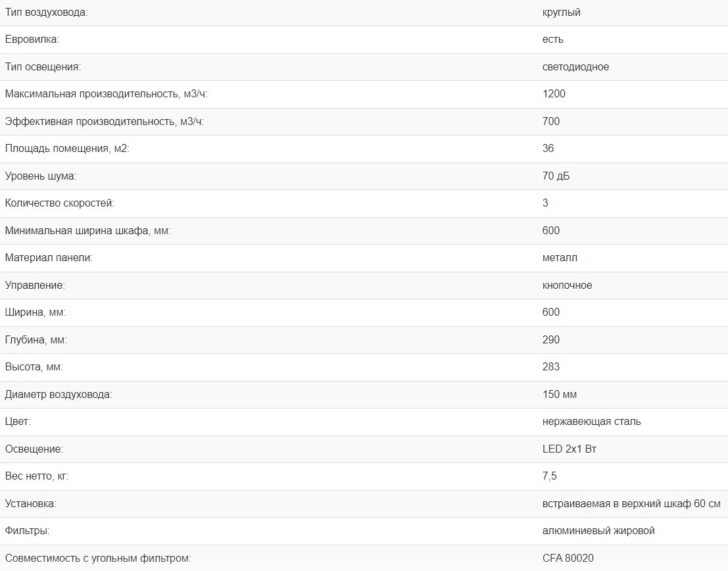Click the 'Евровилка:' specification label
728x571 pixels.
pos(32,39)
